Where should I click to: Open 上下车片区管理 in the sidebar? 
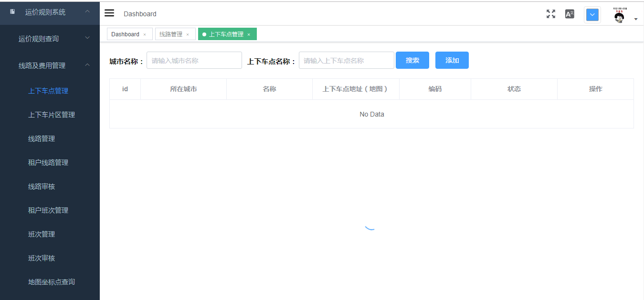pyautogui.click(x=52, y=115)
